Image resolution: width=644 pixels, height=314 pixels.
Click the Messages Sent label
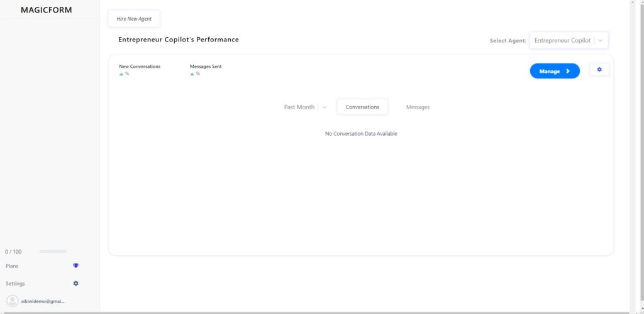tap(206, 67)
